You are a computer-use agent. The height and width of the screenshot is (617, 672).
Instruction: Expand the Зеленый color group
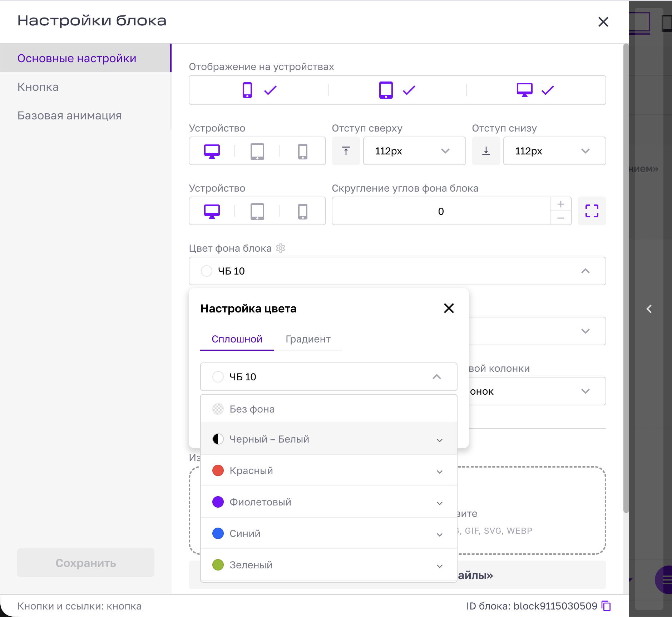(x=329, y=565)
